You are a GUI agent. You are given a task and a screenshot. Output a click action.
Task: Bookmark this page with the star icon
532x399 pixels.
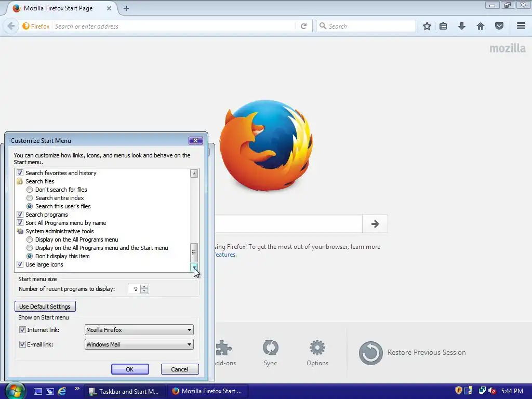point(427,26)
